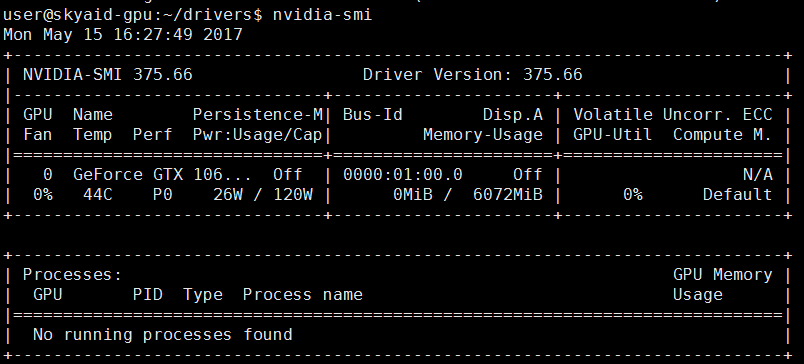Click the Bus-Id column header
The image size is (804, 364).
click(372, 115)
